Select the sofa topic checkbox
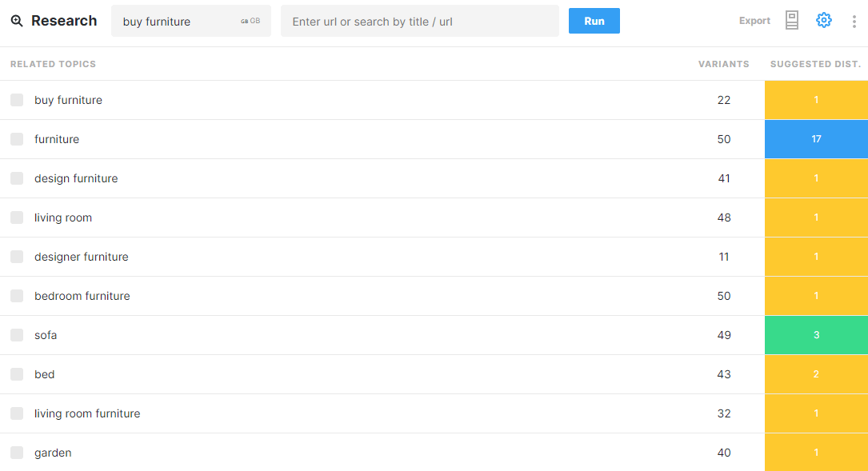This screenshot has width=868, height=471. pos(17,335)
